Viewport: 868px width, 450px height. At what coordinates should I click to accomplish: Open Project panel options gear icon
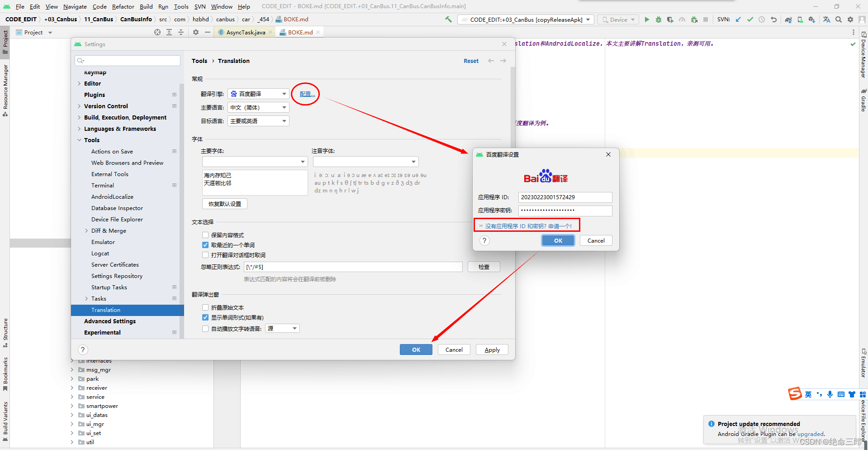coord(196,32)
